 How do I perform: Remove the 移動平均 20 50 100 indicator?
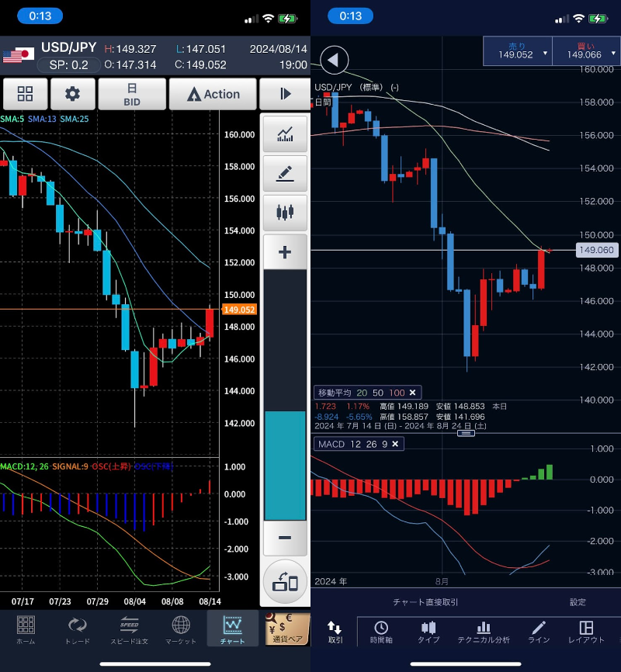(x=414, y=392)
